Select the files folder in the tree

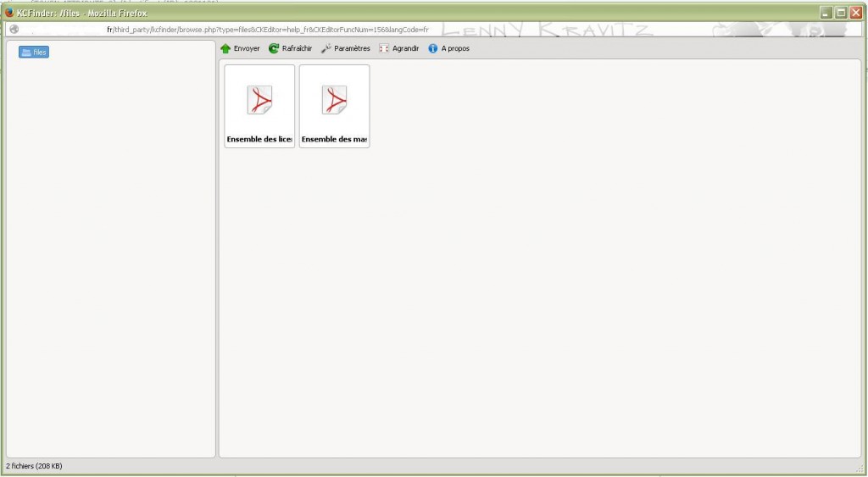coord(34,52)
